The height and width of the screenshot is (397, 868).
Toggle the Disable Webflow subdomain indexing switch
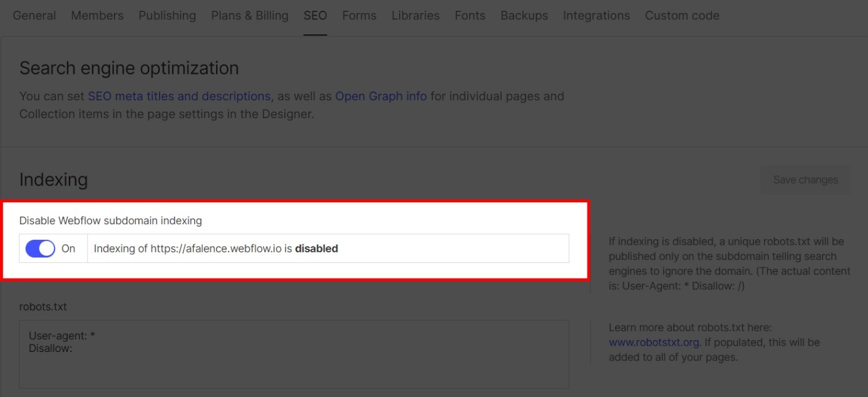(40, 249)
